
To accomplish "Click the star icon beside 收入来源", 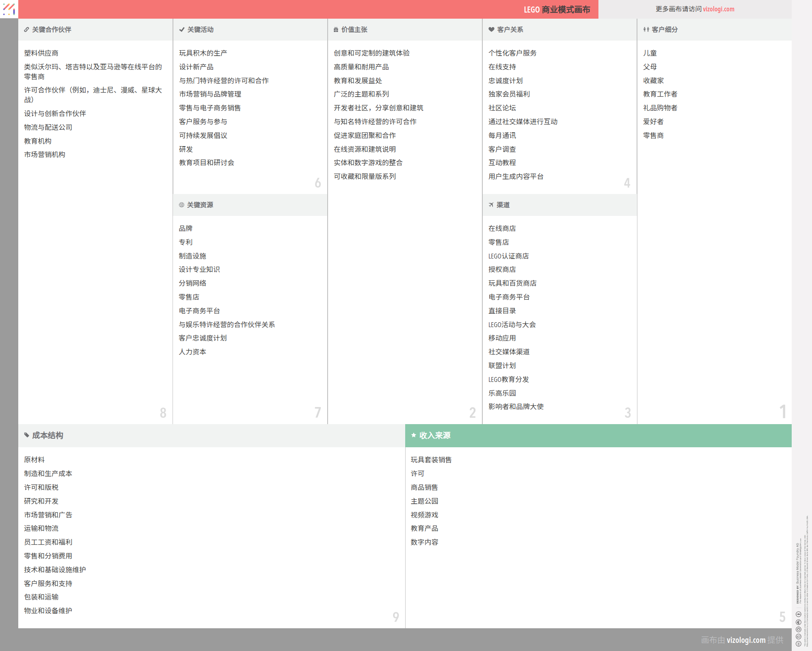I will click(414, 435).
